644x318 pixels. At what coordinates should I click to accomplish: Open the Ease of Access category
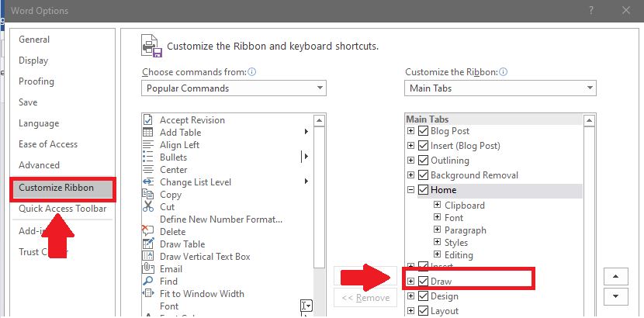(48, 144)
